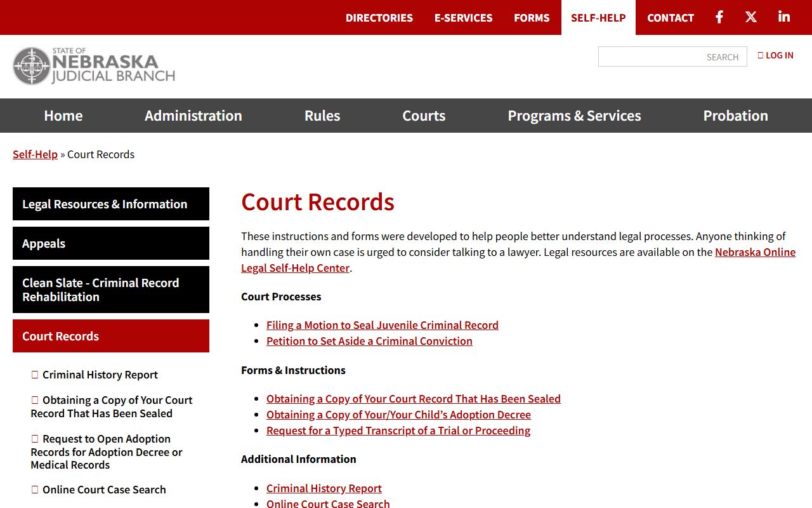Open Petition to Set Aside Criminal Conviction
This screenshot has width=812, height=508.
[369, 341]
